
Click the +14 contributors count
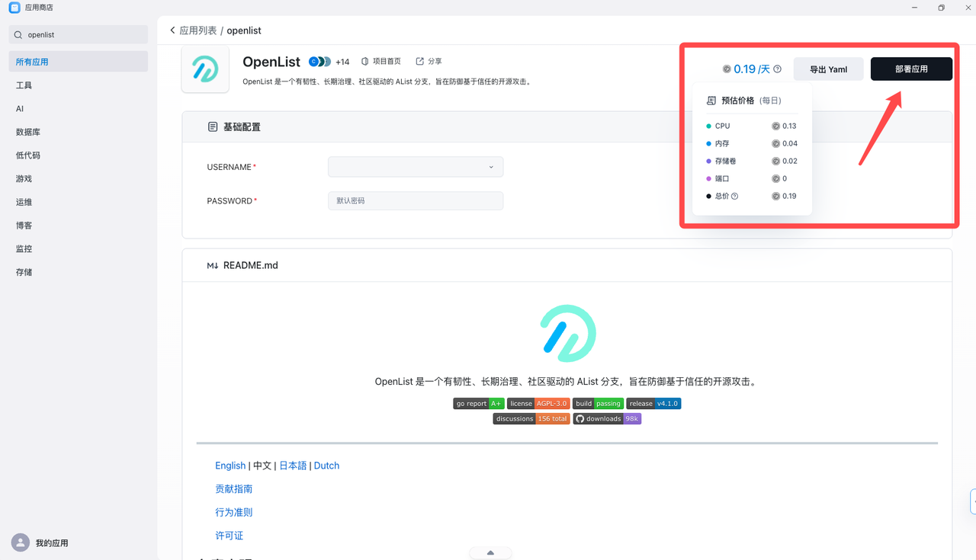point(342,62)
